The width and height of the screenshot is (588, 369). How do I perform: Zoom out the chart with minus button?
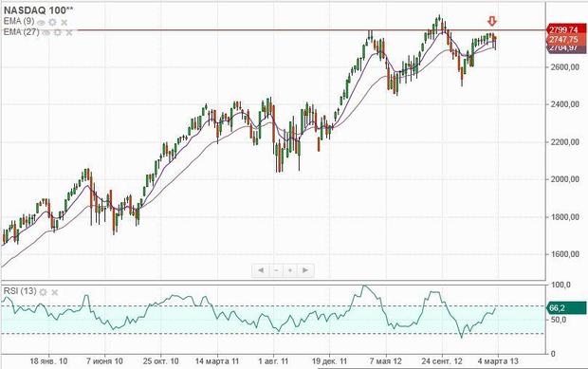click(276, 270)
